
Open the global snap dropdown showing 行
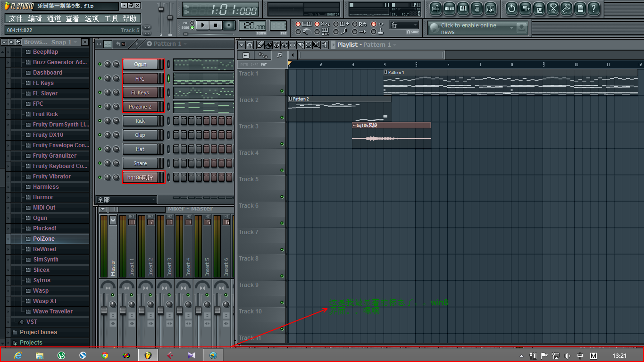[404, 25]
